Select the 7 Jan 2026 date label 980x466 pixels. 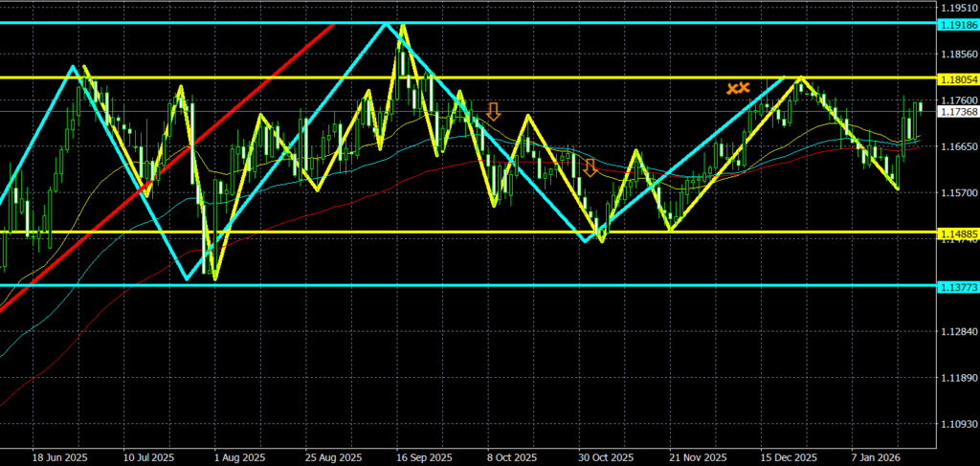[875, 456]
